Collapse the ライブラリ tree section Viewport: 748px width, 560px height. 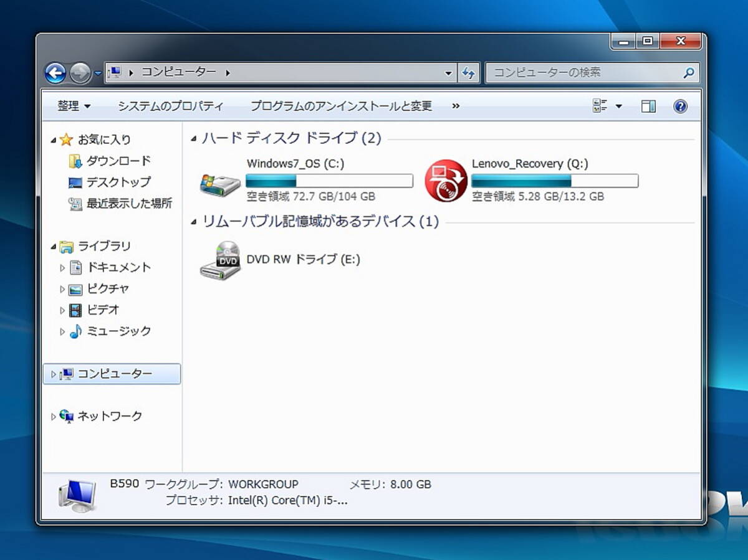(54, 247)
